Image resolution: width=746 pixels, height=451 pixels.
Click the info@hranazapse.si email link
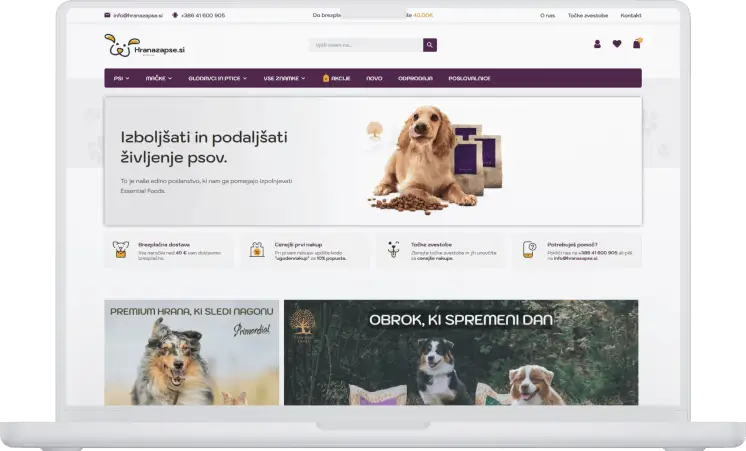138,16
